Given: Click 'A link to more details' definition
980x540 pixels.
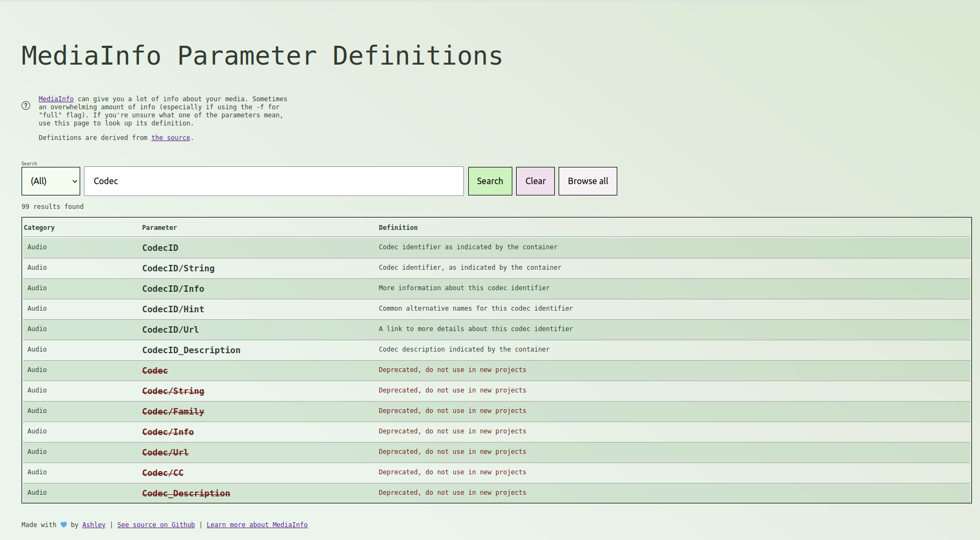Looking at the screenshot, I should pyautogui.click(x=476, y=329).
